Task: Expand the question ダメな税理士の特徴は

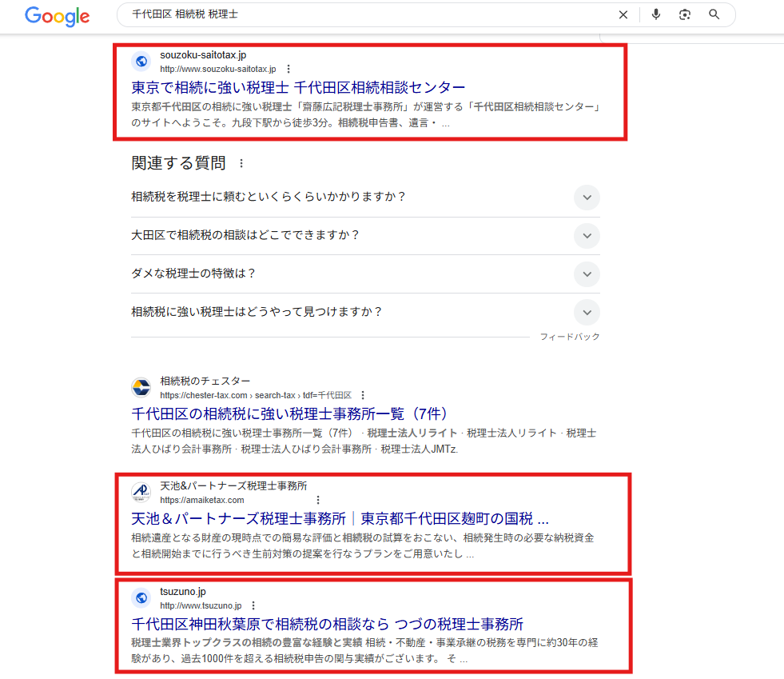Action: (587, 274)
